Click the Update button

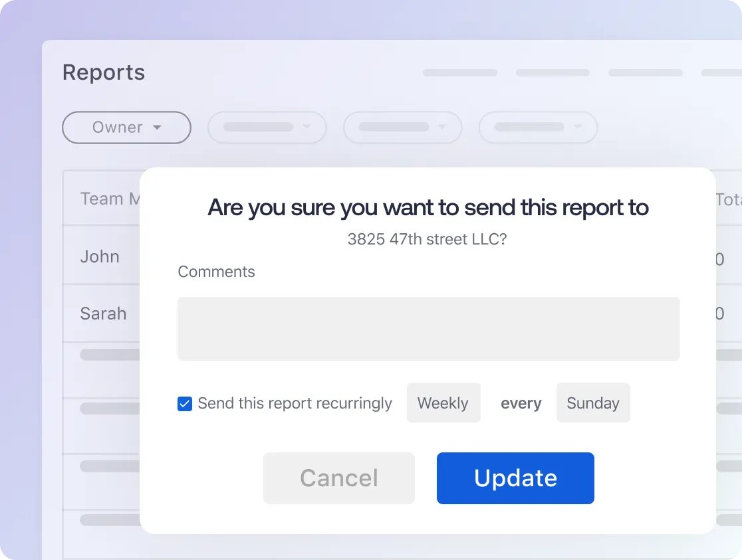point(515,478)
